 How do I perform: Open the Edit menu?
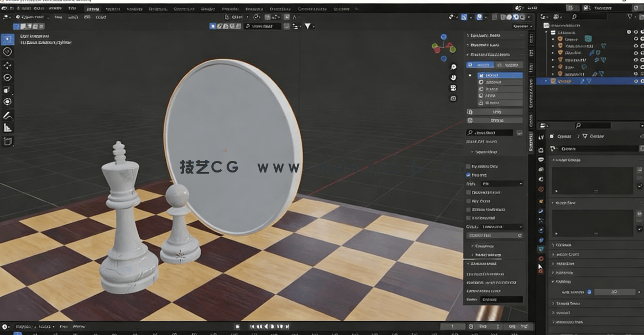click(38, 8)
